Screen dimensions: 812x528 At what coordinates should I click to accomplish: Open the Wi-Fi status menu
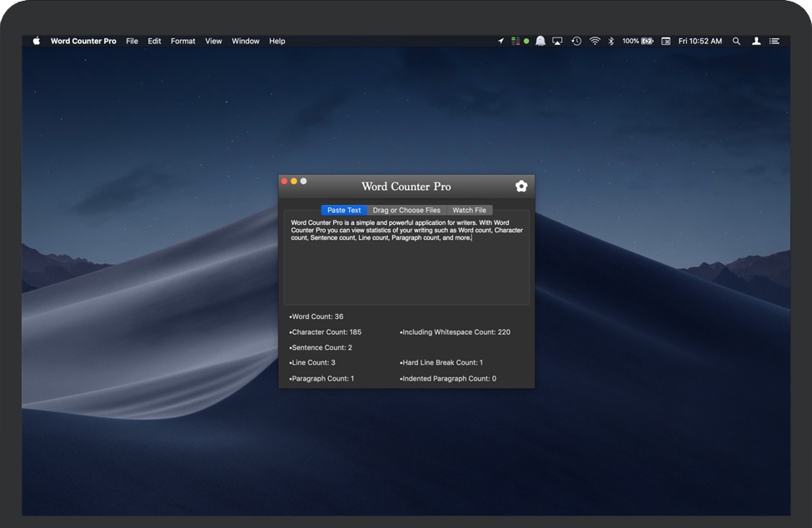coord(595,41)
